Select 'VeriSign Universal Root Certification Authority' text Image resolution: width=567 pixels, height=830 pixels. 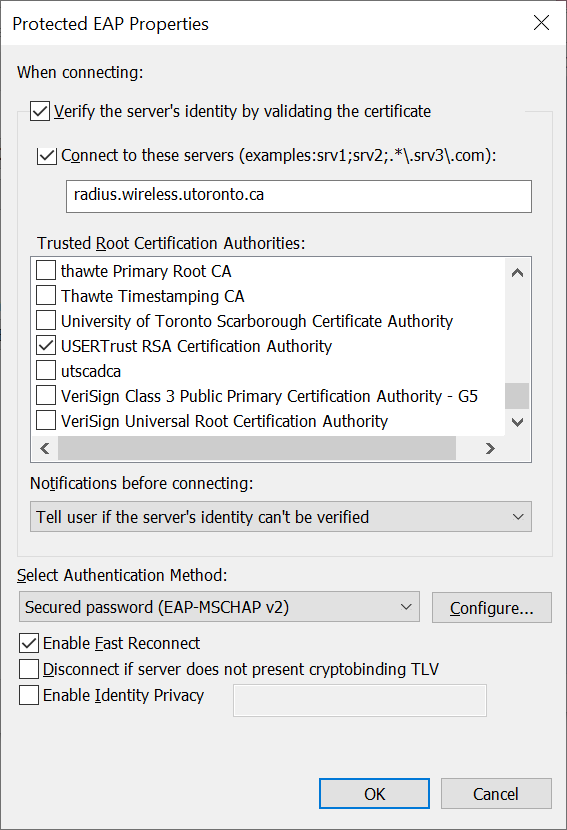(x=224, y=421)
